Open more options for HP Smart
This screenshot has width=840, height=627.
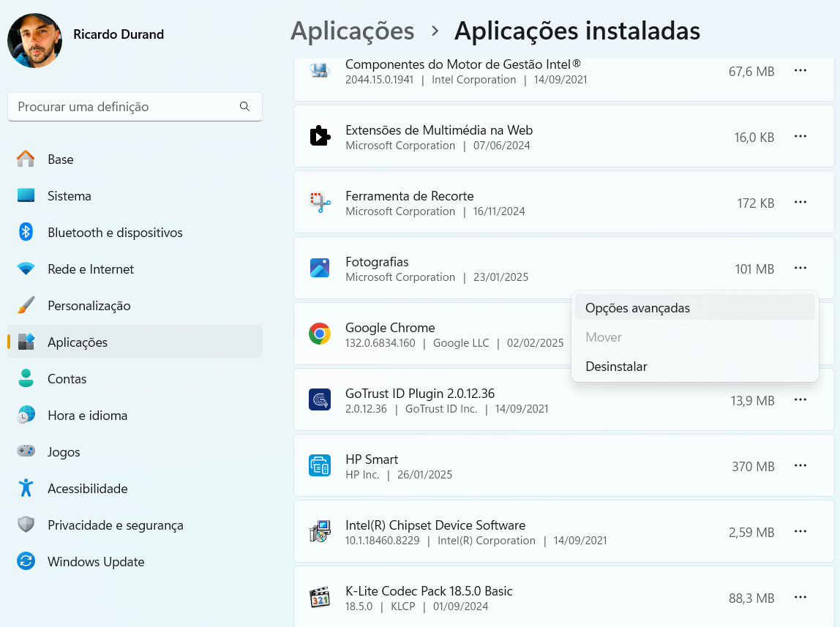click(x=800, y=466)
